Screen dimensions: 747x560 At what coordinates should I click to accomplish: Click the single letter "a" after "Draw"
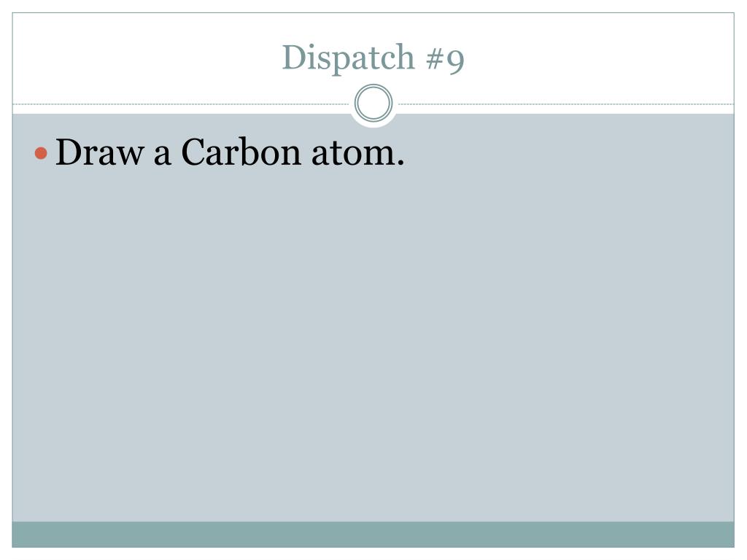[x=163, y=157]
